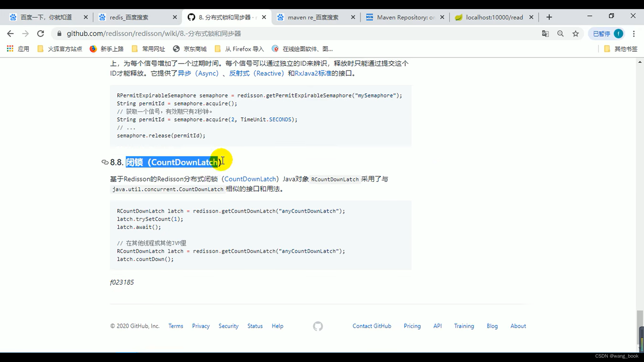The height and width of the screenshot is (362, 644).
Task: Switch to the maven re_百度搜索 tab
Action: click(313, 17)
